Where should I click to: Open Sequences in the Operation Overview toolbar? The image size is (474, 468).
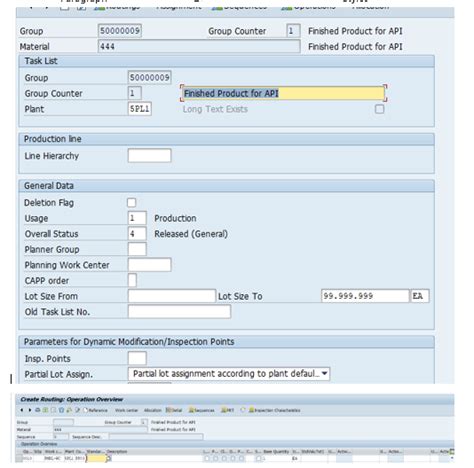tap(201, 410)
